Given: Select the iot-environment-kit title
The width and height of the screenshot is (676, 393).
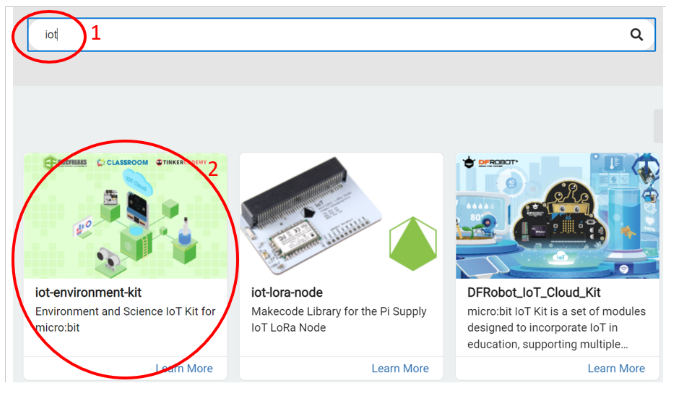Looking at the screenshot, I should coord(88,293).
